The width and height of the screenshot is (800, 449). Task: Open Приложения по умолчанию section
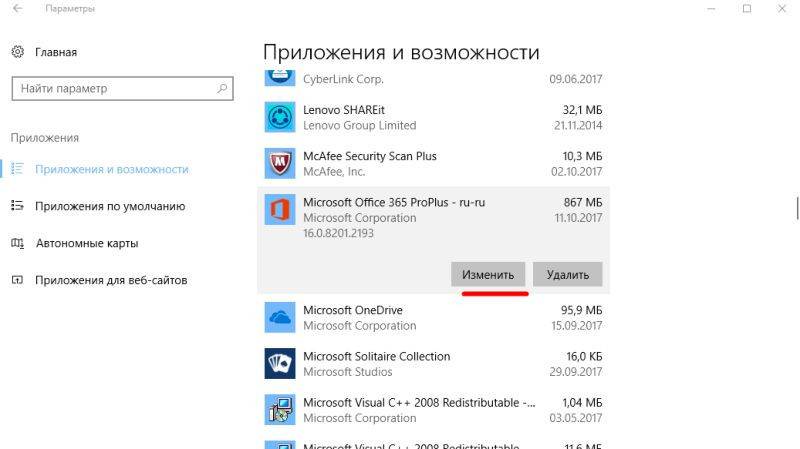[x=110, y=206]
